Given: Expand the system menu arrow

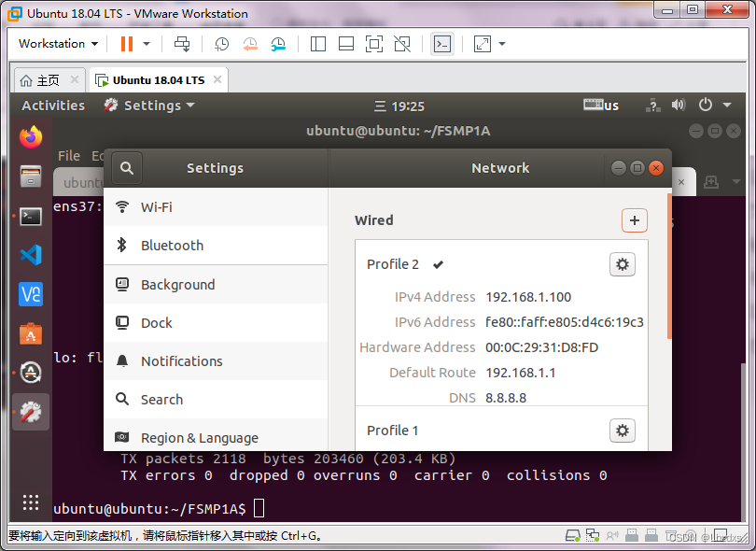Looking at the screenshot, I should pyautogui.click(x=727, y=105).
